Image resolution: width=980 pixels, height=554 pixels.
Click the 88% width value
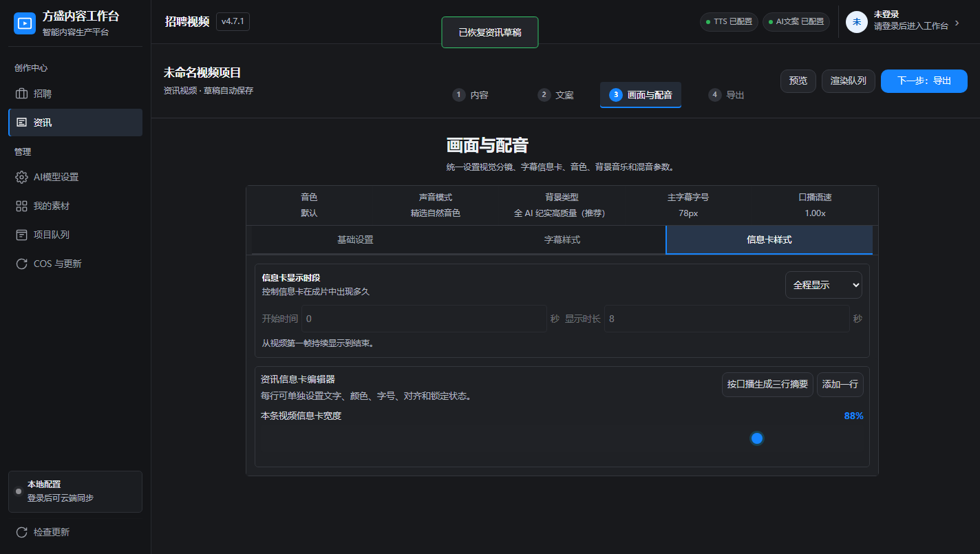853,416
